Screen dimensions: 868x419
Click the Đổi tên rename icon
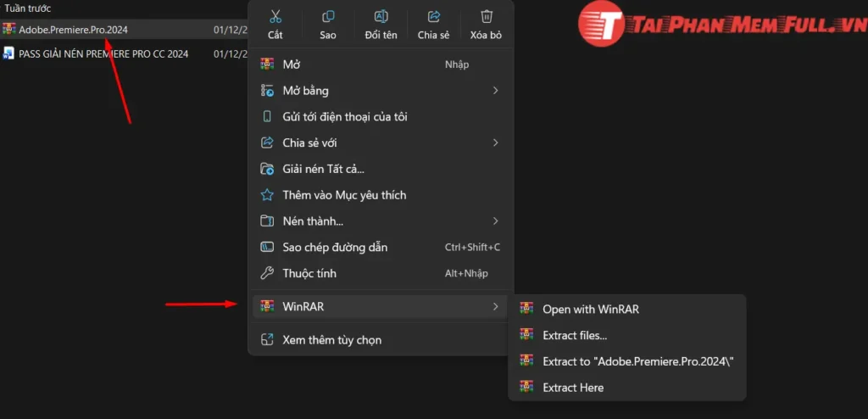tap(381, 15)
